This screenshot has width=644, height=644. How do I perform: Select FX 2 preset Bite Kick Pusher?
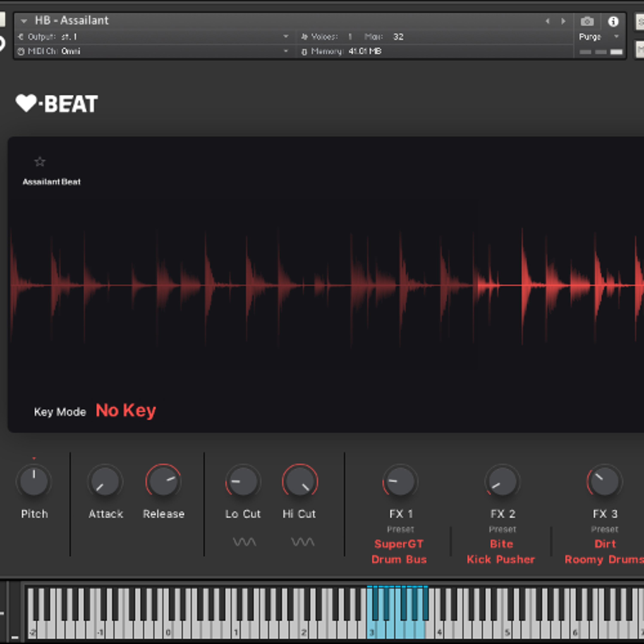pos(501,552)
